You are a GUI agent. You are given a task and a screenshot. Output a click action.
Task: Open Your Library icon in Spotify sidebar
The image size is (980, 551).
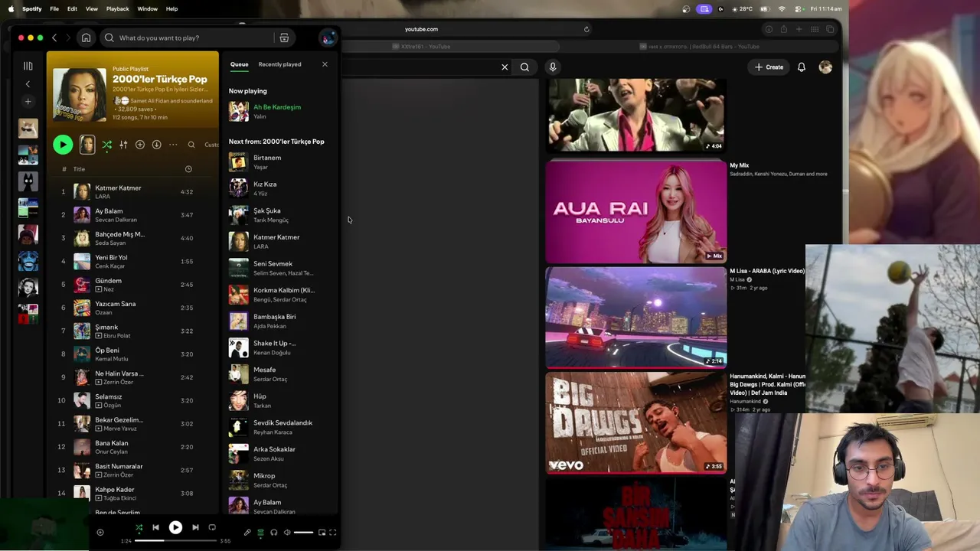28,66
